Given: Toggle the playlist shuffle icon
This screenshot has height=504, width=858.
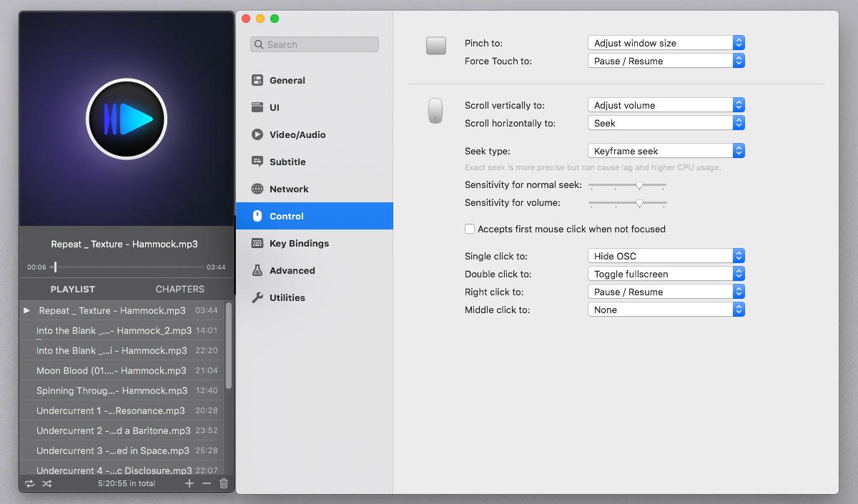Looking at the screenshot, I should click(x=46, y=484).
